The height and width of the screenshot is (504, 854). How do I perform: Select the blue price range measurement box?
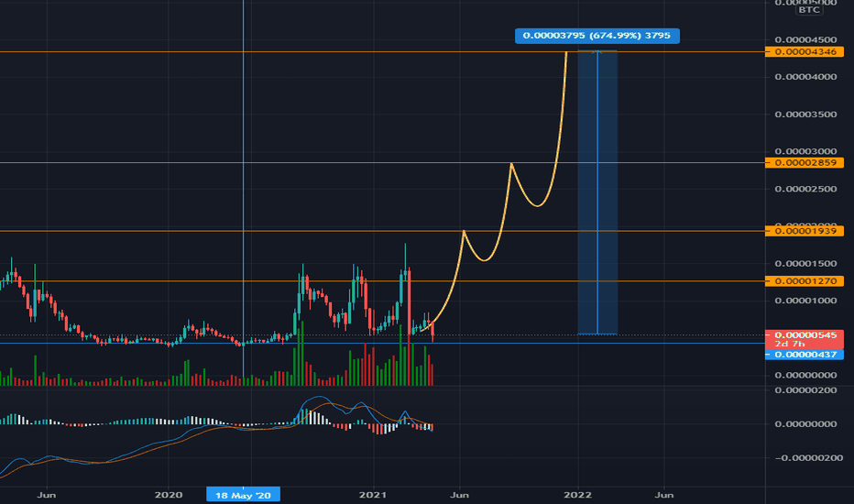point(597,192)
